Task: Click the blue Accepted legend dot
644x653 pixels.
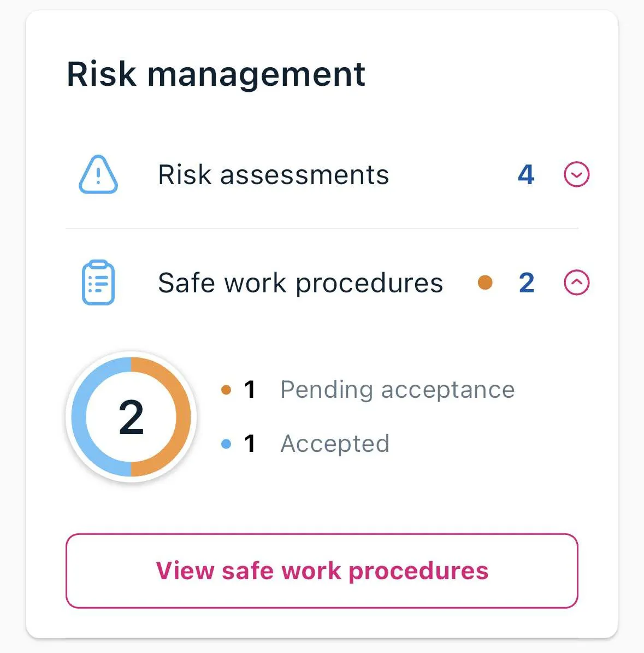Action: click(226, 444)
